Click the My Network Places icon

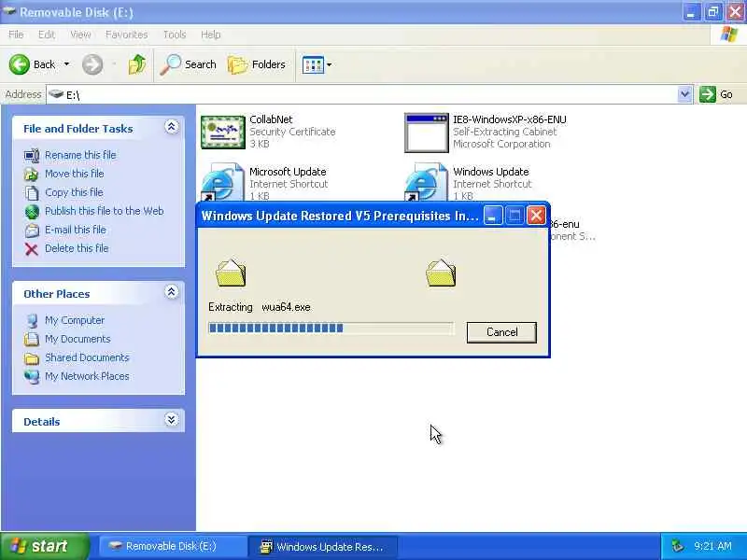[32, 377]
